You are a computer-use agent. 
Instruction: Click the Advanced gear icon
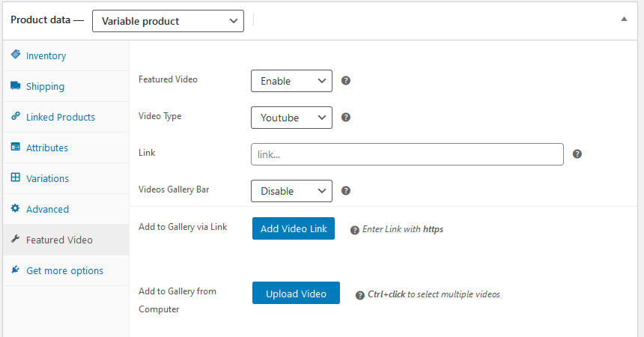pos(15,209)
